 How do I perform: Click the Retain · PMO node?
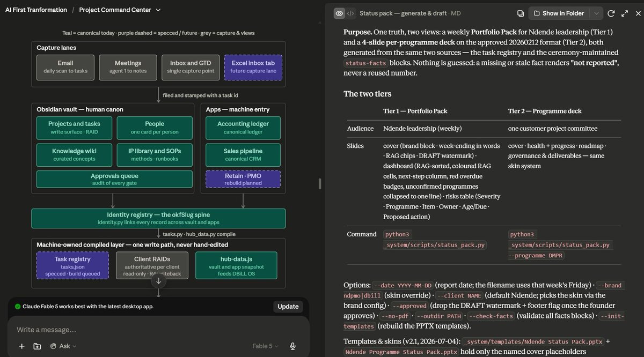pyautogui.click(x=243, y=179)
